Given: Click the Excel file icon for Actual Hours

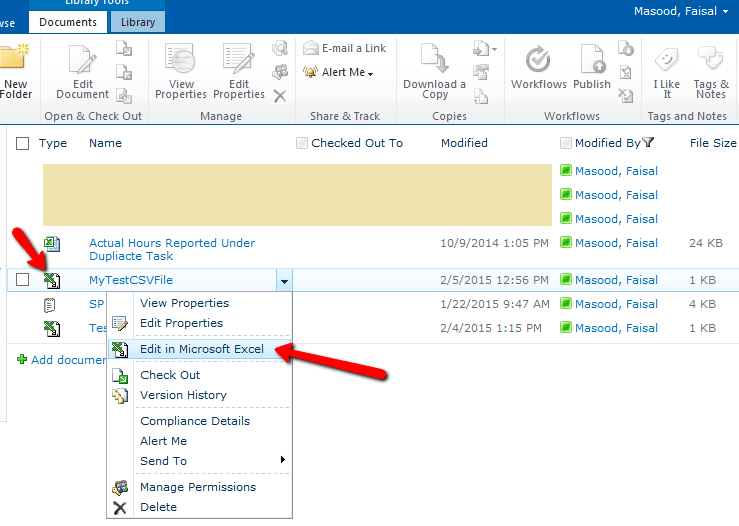Looking at the screenshot, I should [52, 244].
